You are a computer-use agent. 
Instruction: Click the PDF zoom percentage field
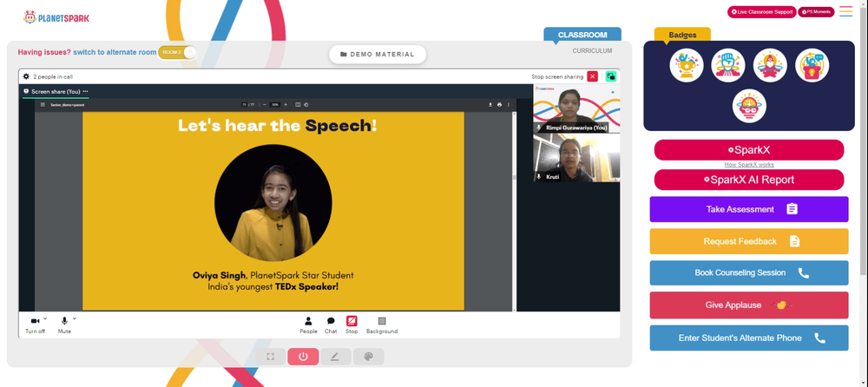(x=274, y=105)
